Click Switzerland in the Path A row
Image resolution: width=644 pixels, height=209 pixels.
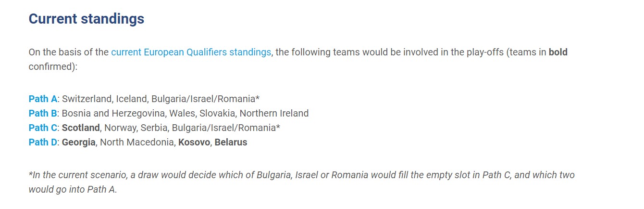pyautogui.click(x=88, y=99)
